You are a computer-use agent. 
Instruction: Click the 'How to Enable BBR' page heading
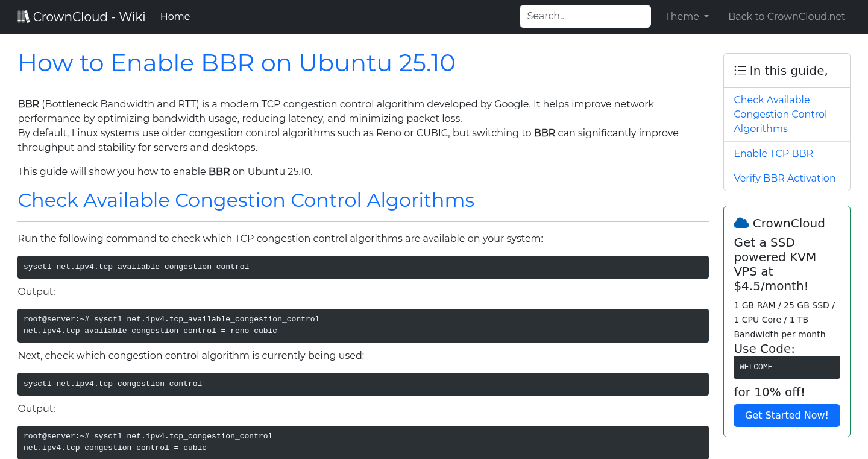(x=236, y=63)
